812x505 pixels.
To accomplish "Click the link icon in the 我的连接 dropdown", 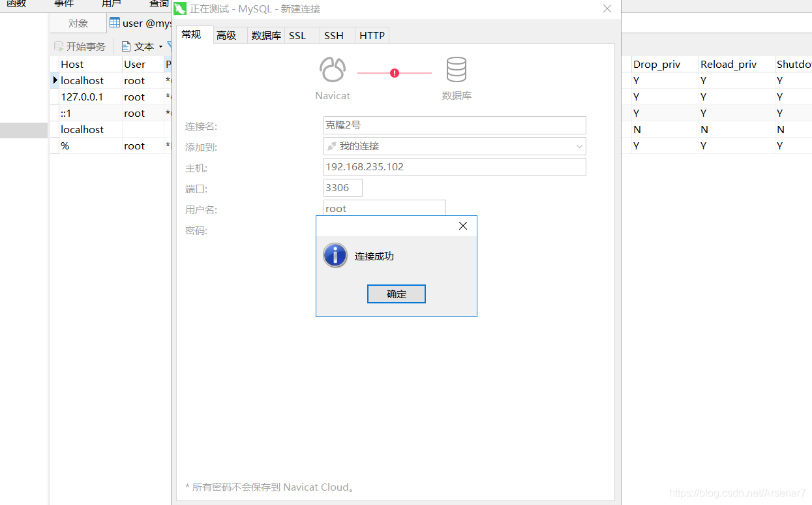I will 332,146.
